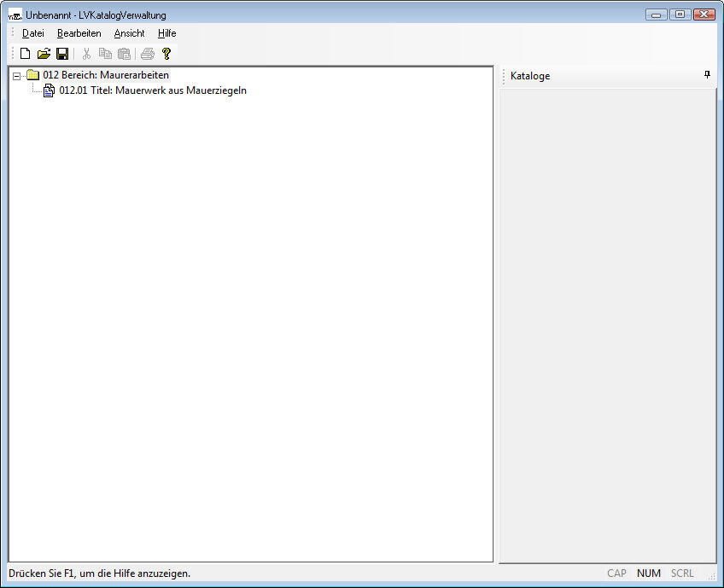Screen dimensions: 724x588
Task: Click the Kataloge panel title
Action: pos(530,76)
